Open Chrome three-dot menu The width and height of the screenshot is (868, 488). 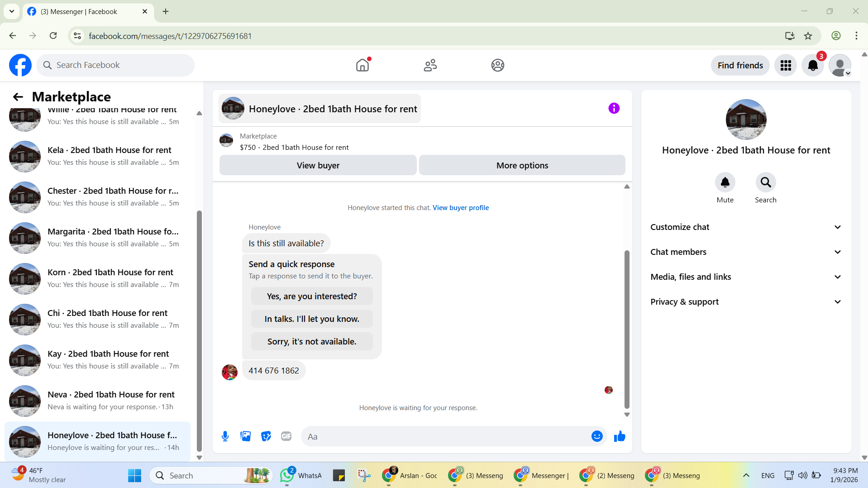(x=856, y=36)
